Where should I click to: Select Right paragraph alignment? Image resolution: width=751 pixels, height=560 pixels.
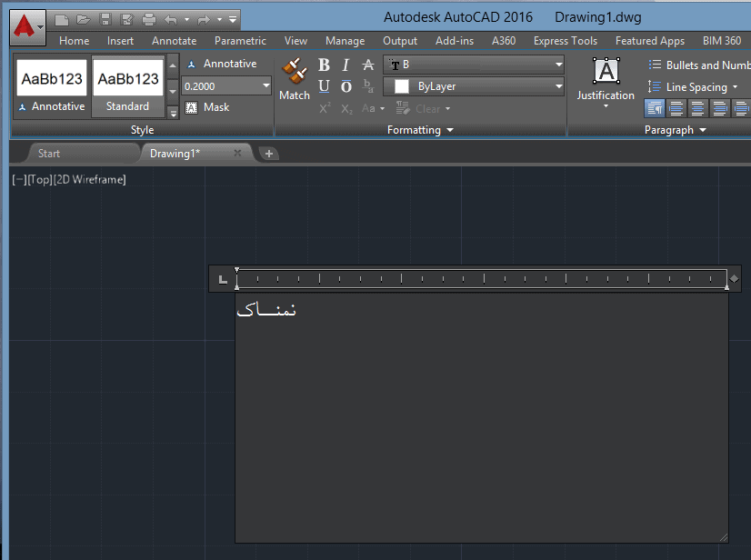pyautogui.click(x=720, y=109)
